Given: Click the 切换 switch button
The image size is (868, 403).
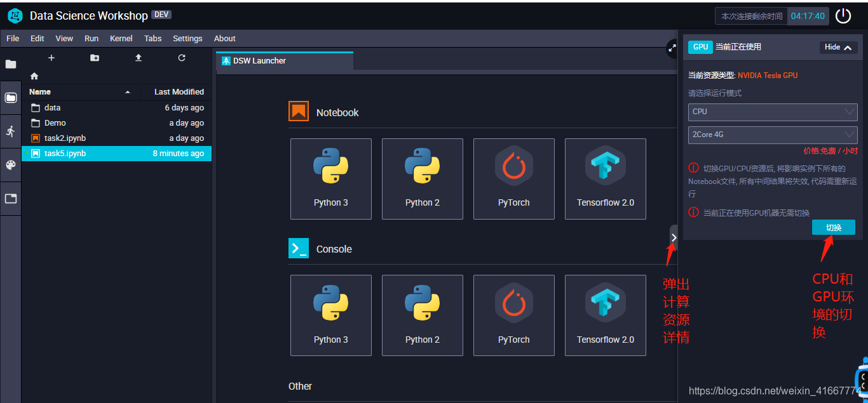Looking at the screenshot, I should (834, 227).
